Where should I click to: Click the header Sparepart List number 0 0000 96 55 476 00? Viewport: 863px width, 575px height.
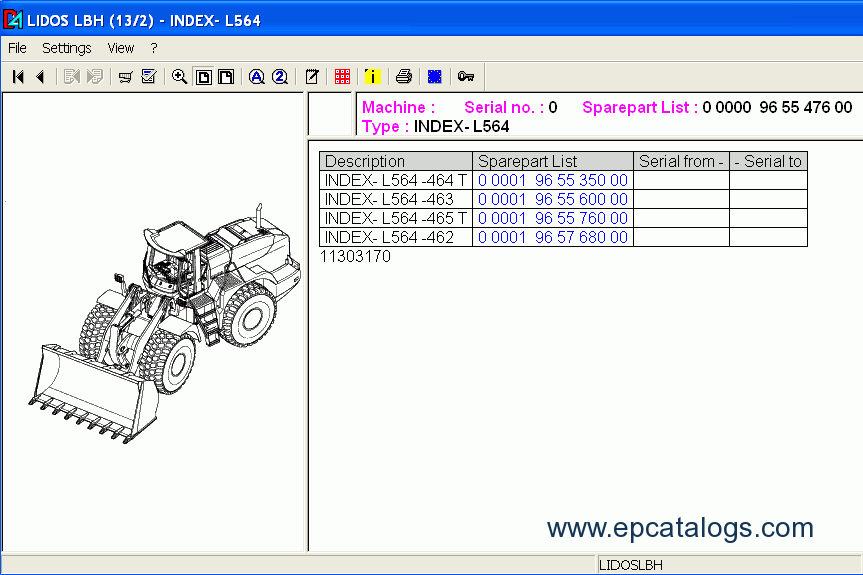point(777,107)
